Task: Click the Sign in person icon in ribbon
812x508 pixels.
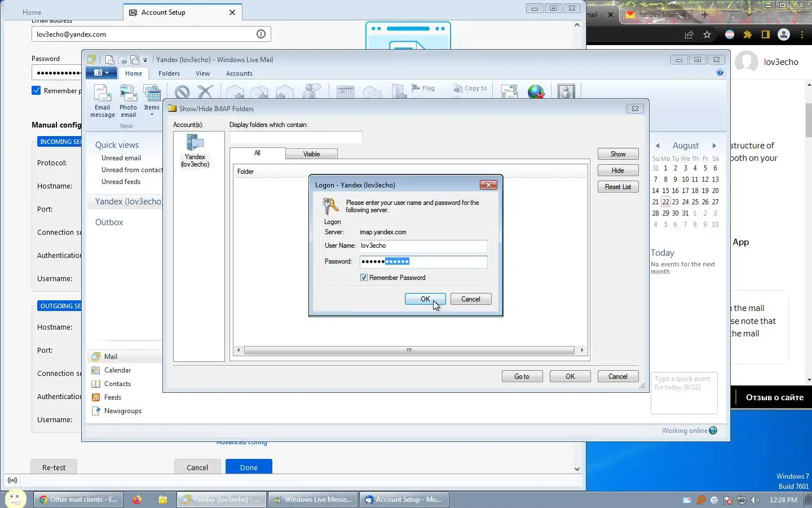Action: [x=566, y=91]
